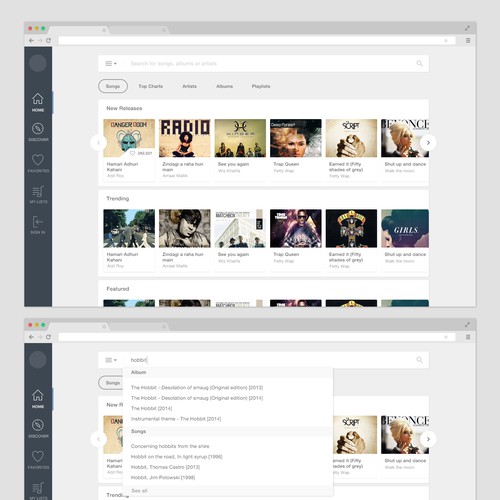
Task: Open Deep Forest cover in New Releases
Action: (x=296, y=138)
